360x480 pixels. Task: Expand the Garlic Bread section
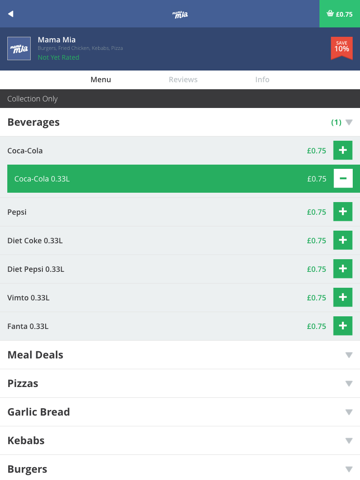[180, 412]
